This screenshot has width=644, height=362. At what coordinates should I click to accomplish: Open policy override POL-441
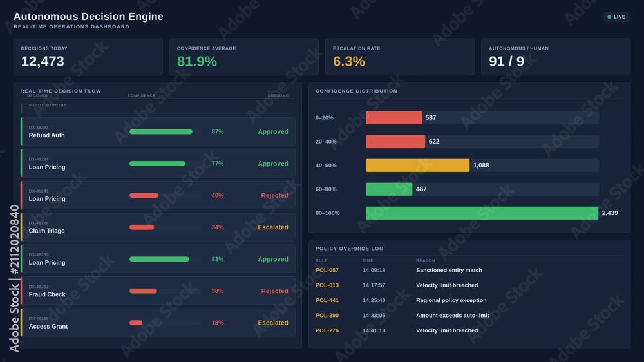pos(327,300)
